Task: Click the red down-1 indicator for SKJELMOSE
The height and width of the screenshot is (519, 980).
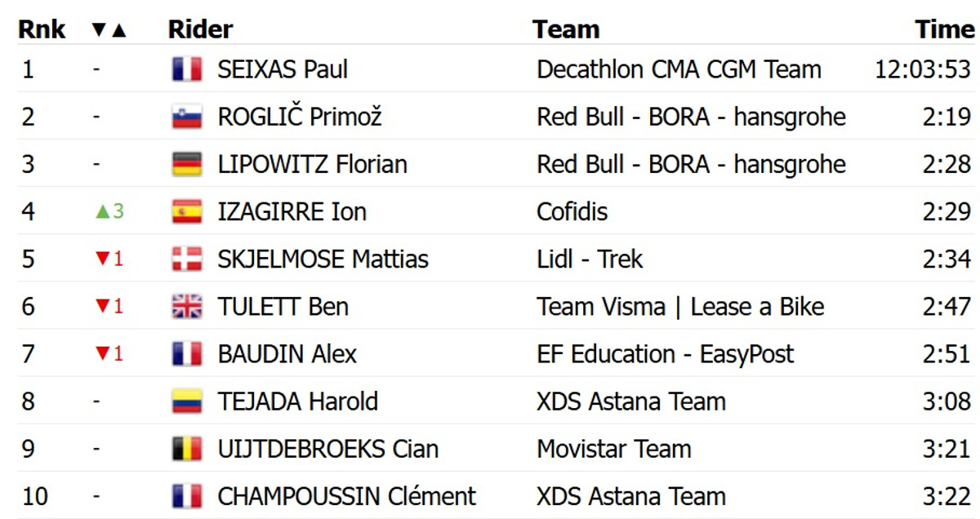Action: click(x=109, y=259)
